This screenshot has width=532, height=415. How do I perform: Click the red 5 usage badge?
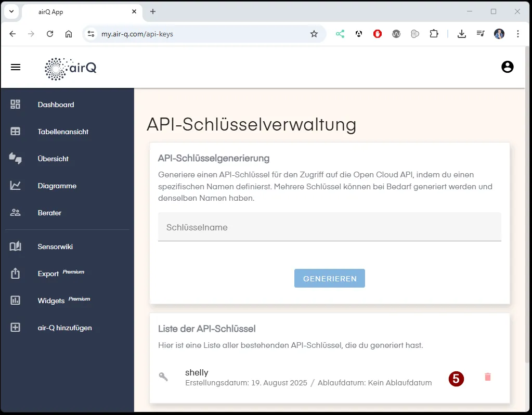pyautogui.click(x=456, y=379)
